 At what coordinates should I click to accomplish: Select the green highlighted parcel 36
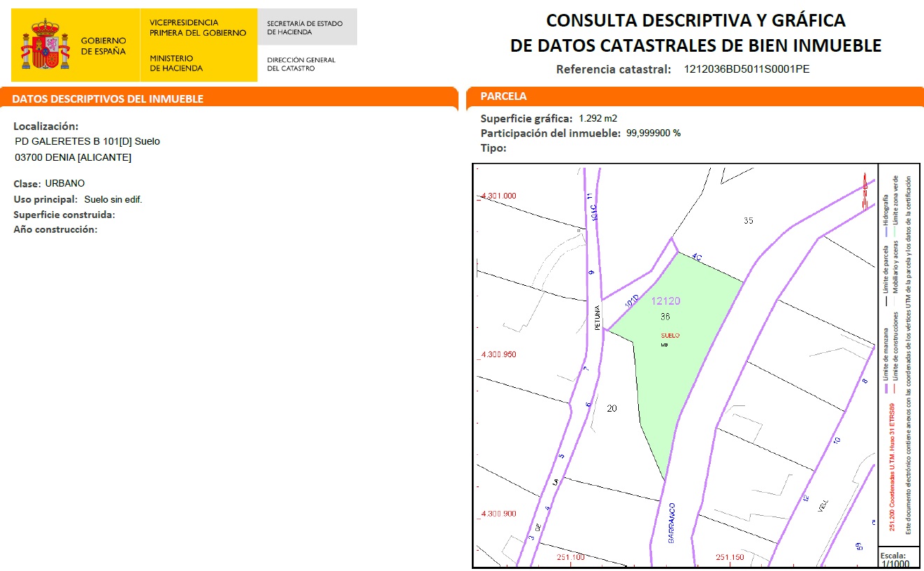pyautogui.click(x=685, y=363)
